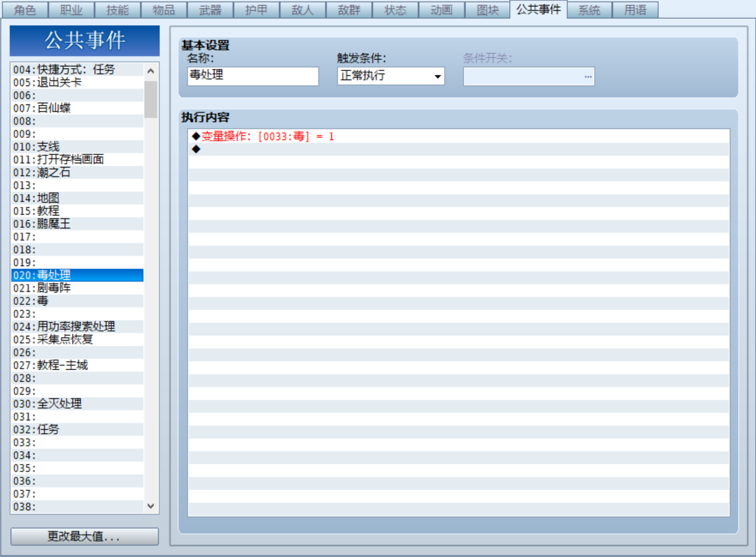Open the 条件开关 ellipsis selector
The height and width of the screenshot is (557, 756).
[588, 77]
